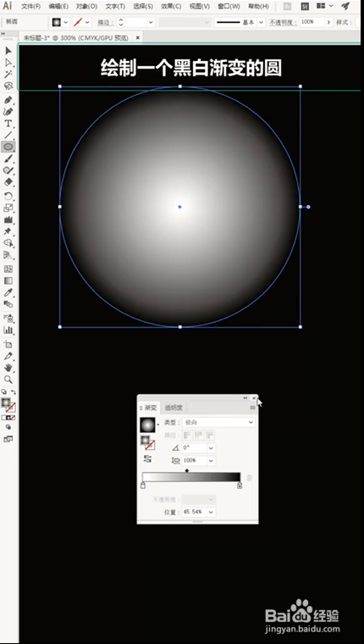Screen dimensions: 364x644
Task: Open the 效果(C) menu
Action: coord(171,6)
